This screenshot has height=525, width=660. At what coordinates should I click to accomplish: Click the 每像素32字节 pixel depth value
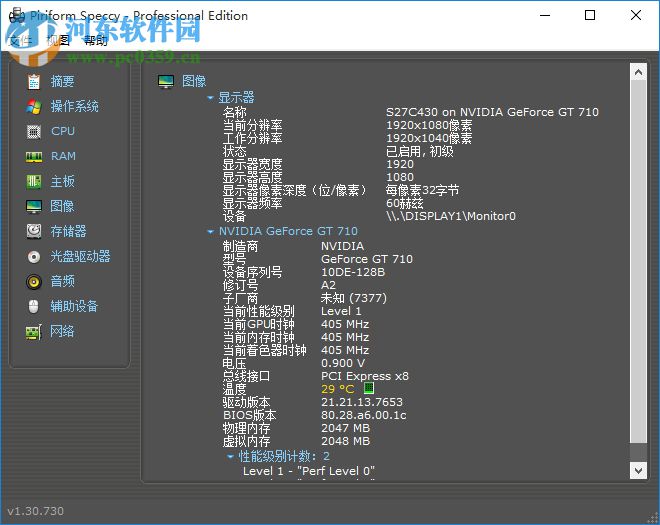click(422, 191)
